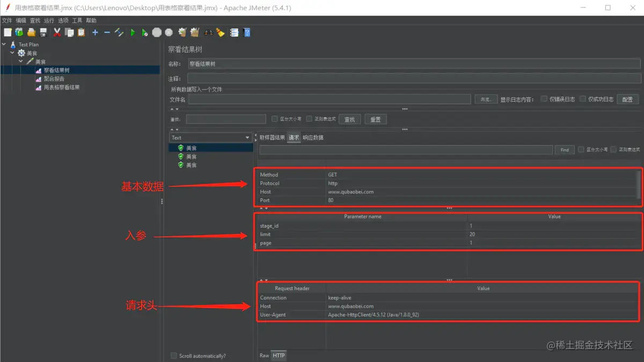Enable 仅成功日志 checkbox
Viewport: 644px width, 362px height.
[583, 99]
